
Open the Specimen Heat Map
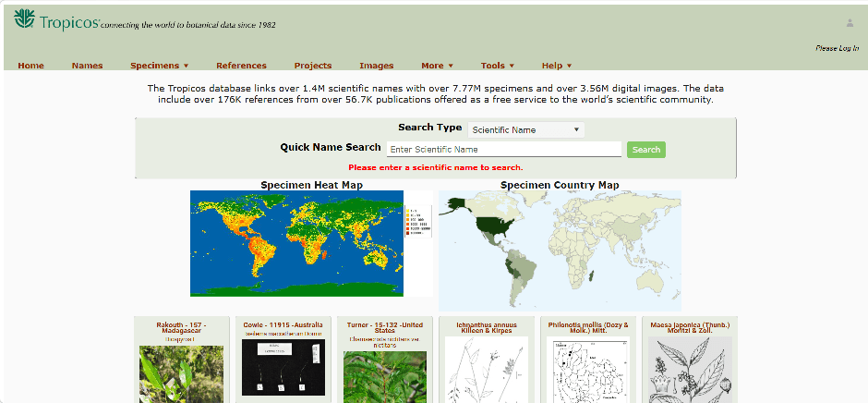click(x=296, y=243)
